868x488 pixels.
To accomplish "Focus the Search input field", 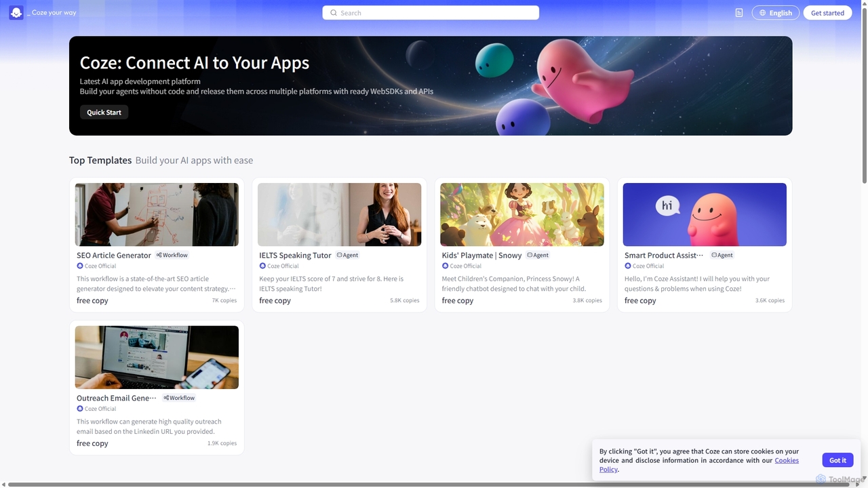I will pos(431,13).
